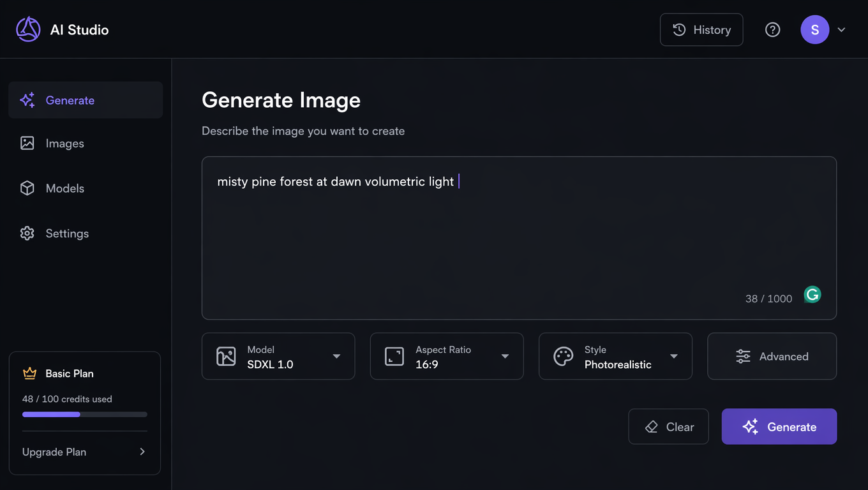Click the aspect ratio frame icon
Viewport: 868px width, 490px height.
[394, 356]
